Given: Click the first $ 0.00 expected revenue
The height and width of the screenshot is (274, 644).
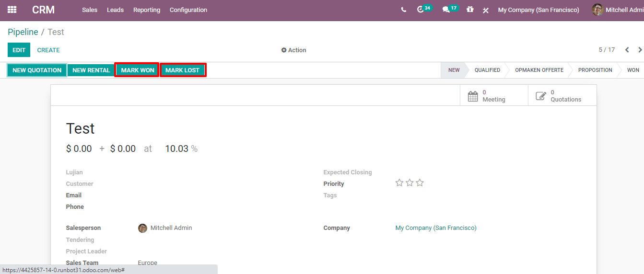Looking at the screenshot, I should pyautogui.click(x=79, y=149).
